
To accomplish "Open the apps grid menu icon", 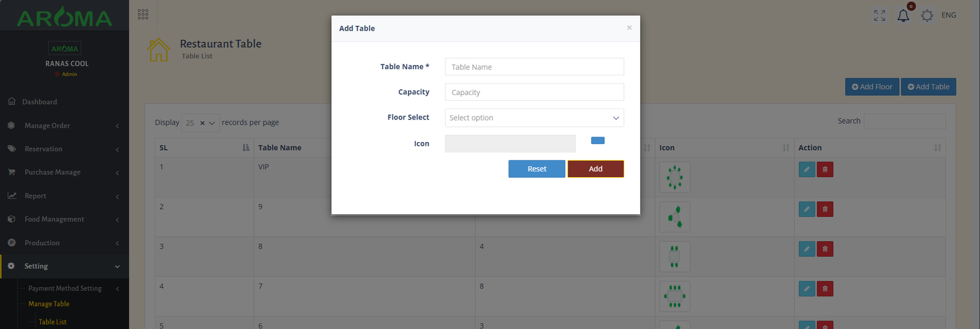I will [143, 14].
